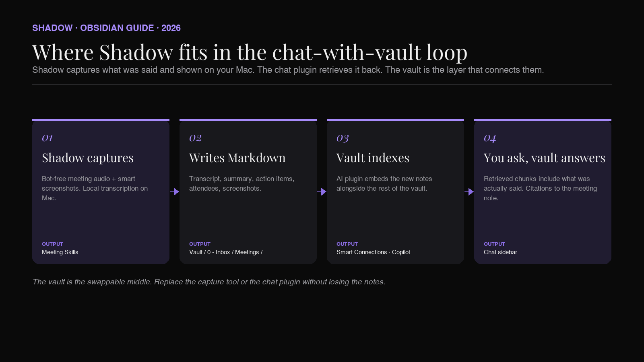Click the OUTPUT label above the Vault path

(200, 244)
